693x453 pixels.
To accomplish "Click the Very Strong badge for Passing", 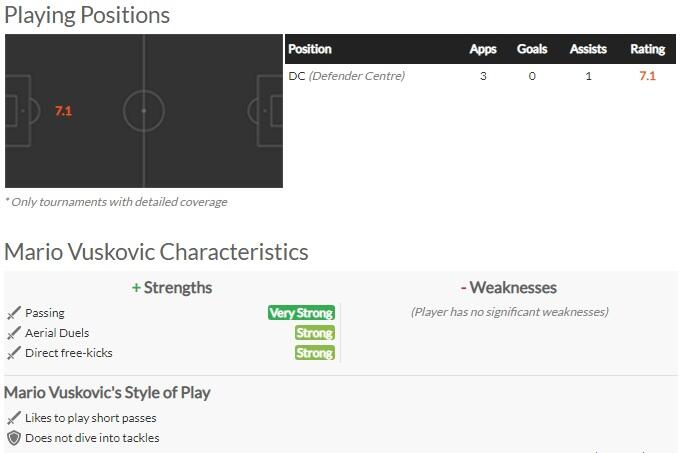I will (301, 313).
